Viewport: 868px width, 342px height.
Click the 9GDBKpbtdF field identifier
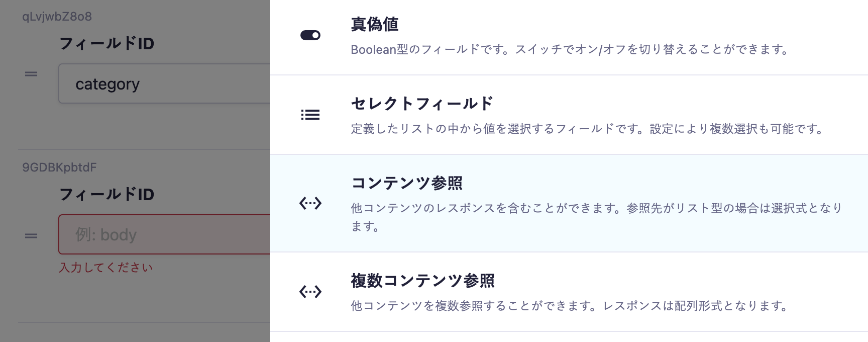tap(59, 167)
